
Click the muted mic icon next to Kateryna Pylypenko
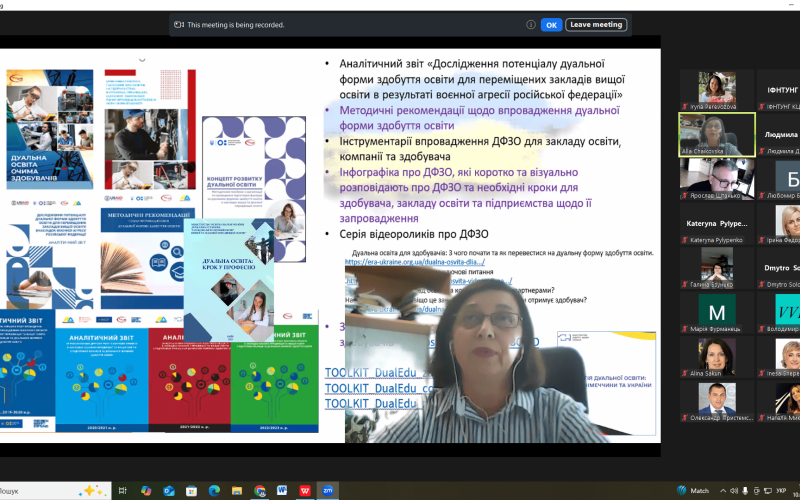685,240
